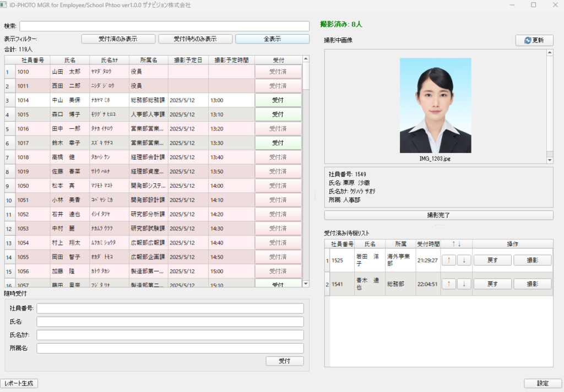Sort by 撮影予定日 column header
Screen dimensions: 564x392
tap(188, 60)
